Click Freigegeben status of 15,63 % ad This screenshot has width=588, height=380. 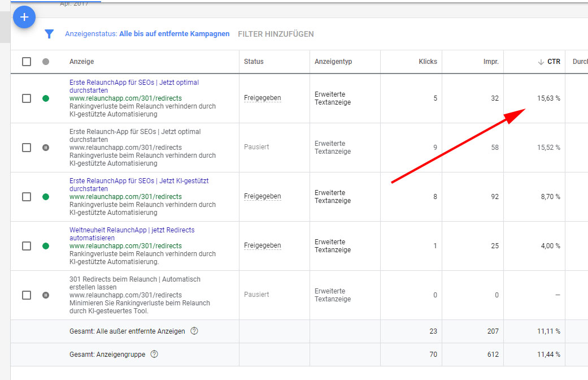point(263,98)
